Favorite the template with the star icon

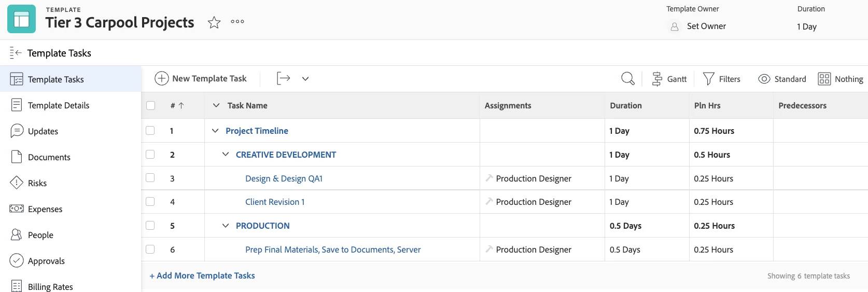pyautogui.click(x=214, y=22)
